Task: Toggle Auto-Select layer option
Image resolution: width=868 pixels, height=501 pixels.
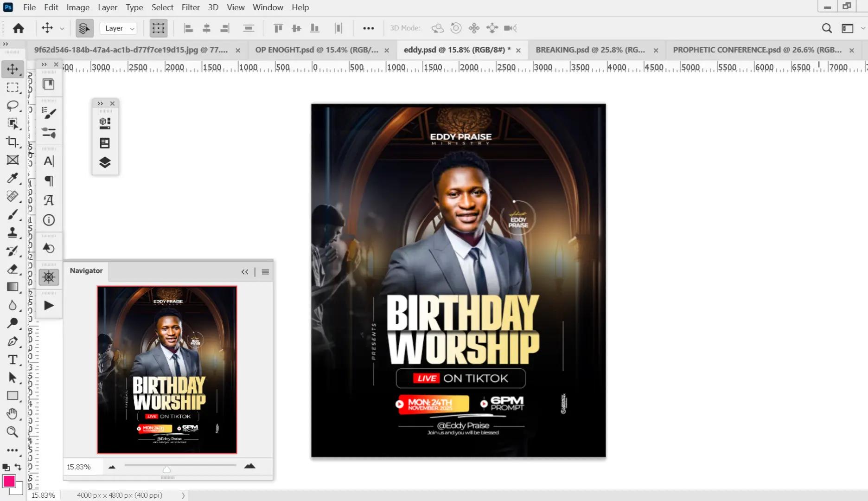Action: tap(84, 28)
